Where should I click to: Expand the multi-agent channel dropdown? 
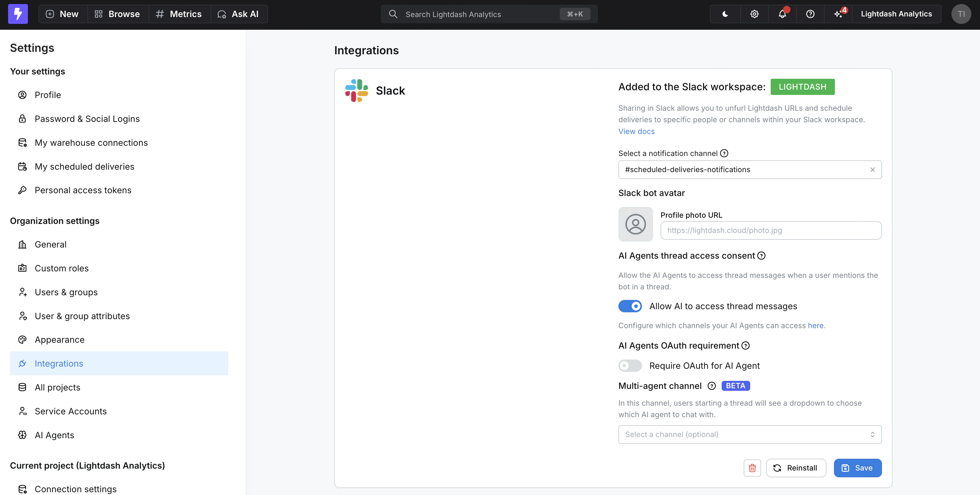click(x=750, y=435)
